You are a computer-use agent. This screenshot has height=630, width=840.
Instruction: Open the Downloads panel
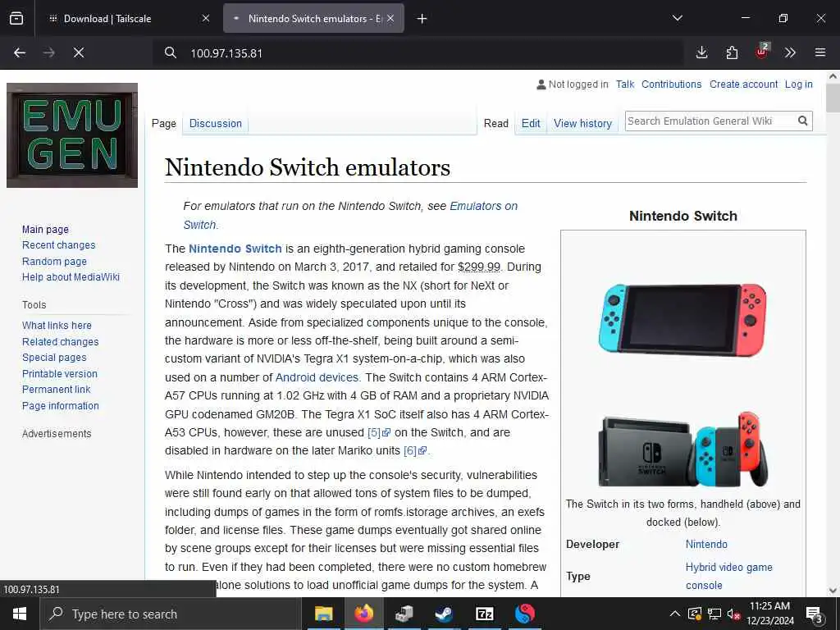[702, 52]
